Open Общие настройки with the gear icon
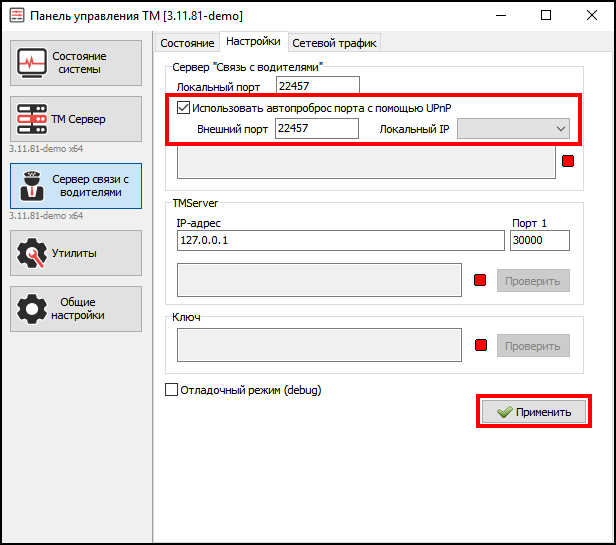 [x=76, y=309]
